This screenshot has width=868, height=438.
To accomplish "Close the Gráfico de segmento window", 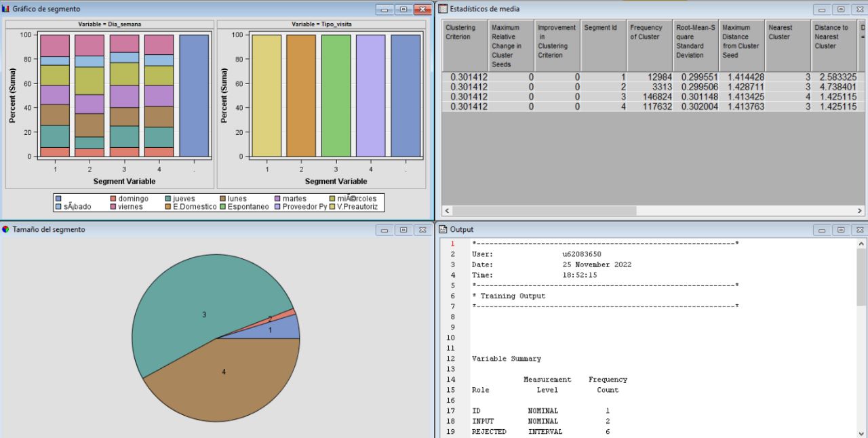I will pyautogui.click(x=422, y=9).
